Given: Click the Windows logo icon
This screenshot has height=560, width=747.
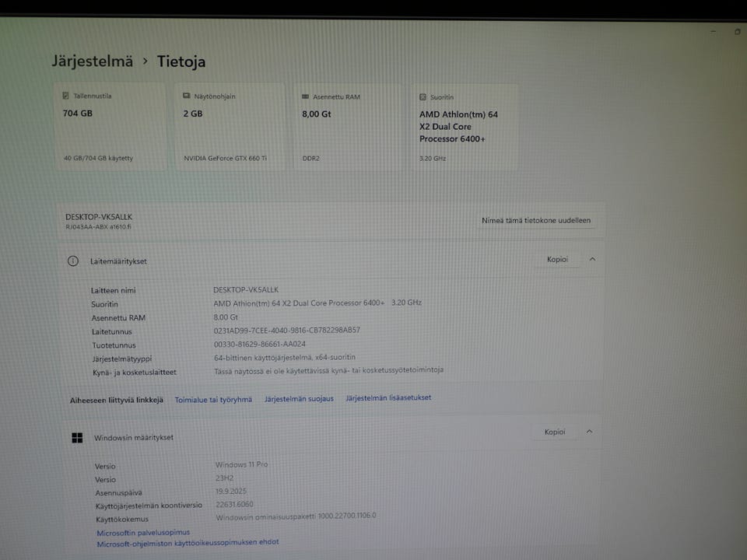Looking at the screenshot, I should pos(77,438).
